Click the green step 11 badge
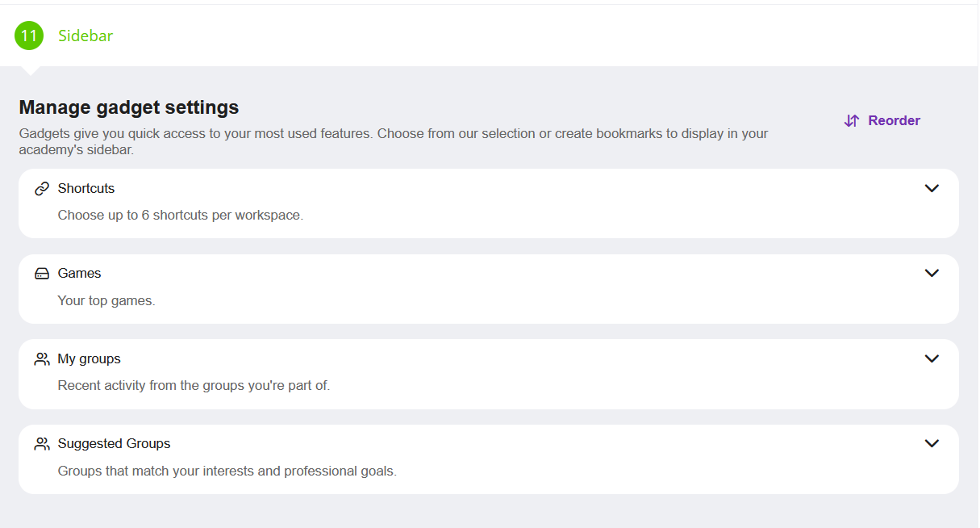 click(x=29, y=36)
